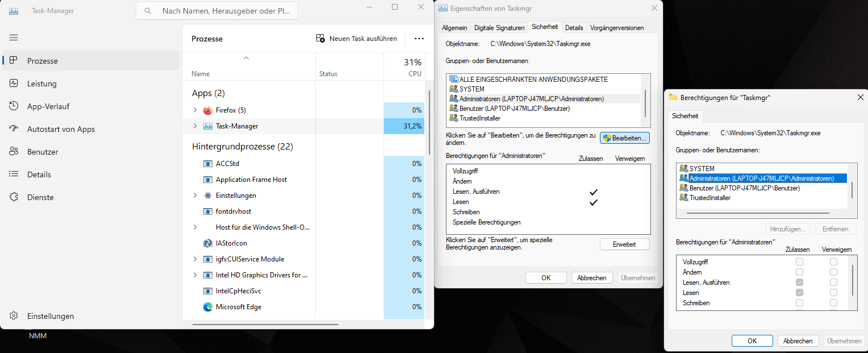Open Einstellungen at the sidebar bottom
Screen dimensions: 868x353
pyautogui.click(x=91, y=316)
